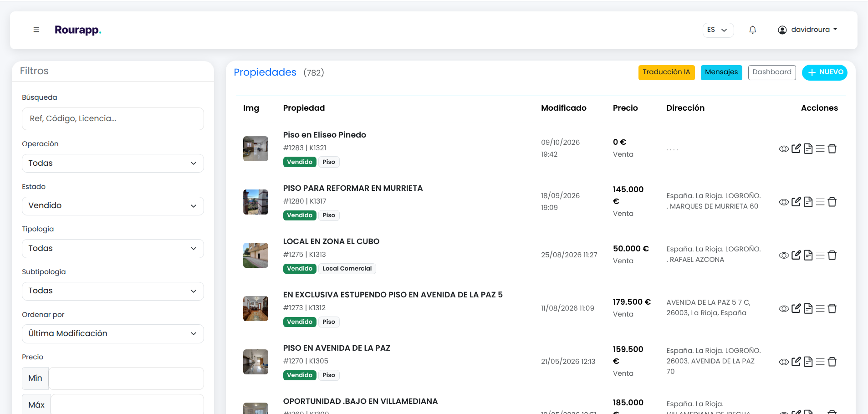Expand the davidroura user menu
The image size is (868, 414).
pyautogui.click(x=807, y=30)
